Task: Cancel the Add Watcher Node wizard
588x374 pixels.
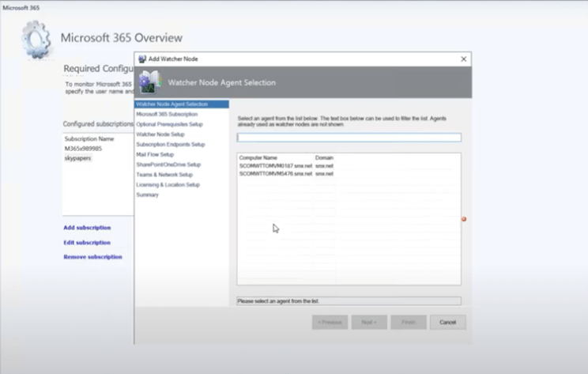Action: click(448, 323)
